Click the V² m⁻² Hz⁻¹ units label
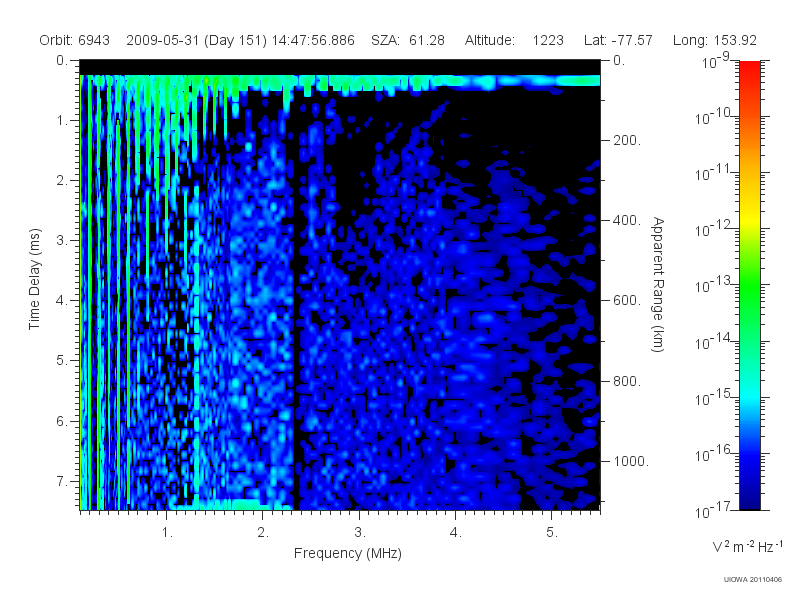The image size is (800, 600). pyautogui.click(x=747, y=546)
